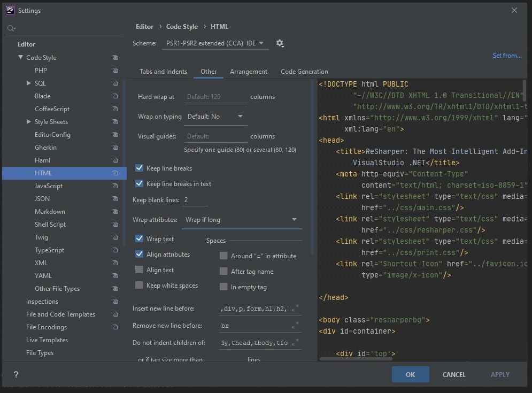Screen dimensions: 532x393
Task: Open the Code Generation tab
Action: coord(304,72)
